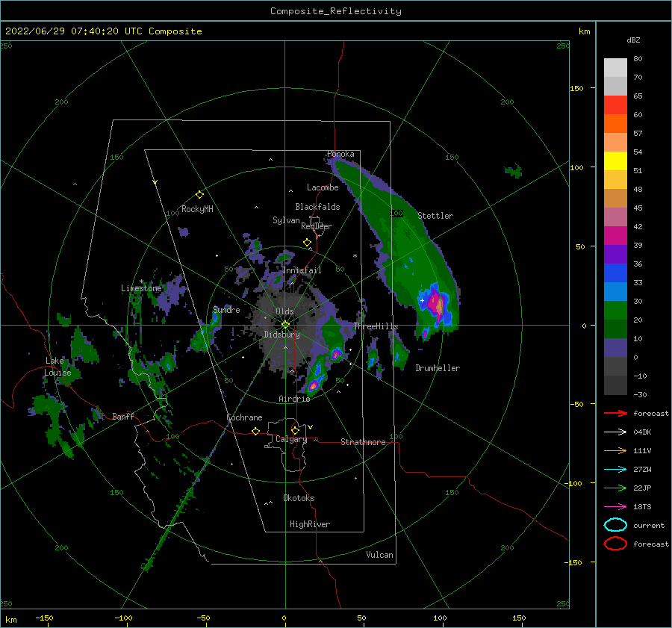This screenshot has height=628, width=672.
Task: Click the yellow diamond marker near Cochrane
Action: tap(256, 431)
